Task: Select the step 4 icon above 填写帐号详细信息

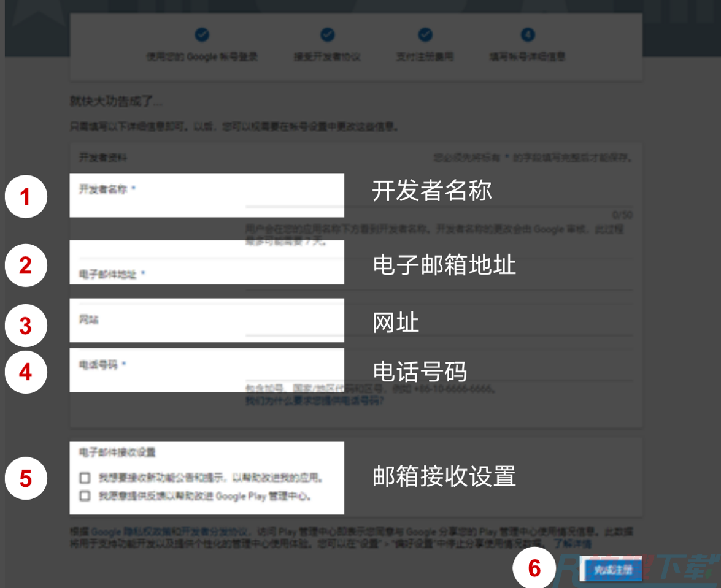Action: [528, 34]
